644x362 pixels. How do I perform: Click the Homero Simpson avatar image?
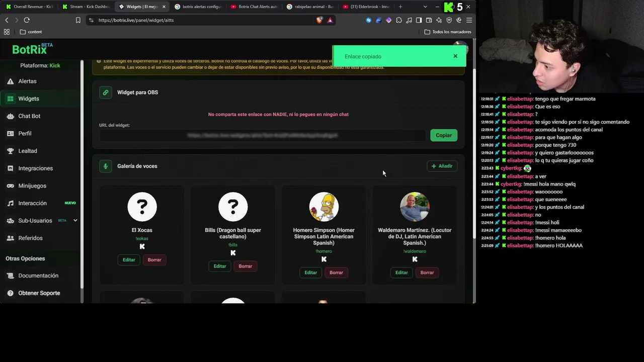(x=324, y=207)
